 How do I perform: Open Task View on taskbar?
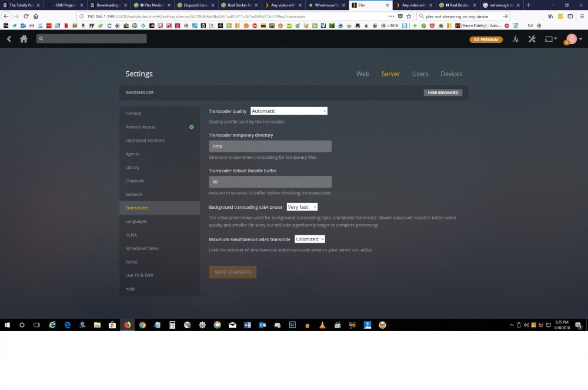tap(36, 325)
